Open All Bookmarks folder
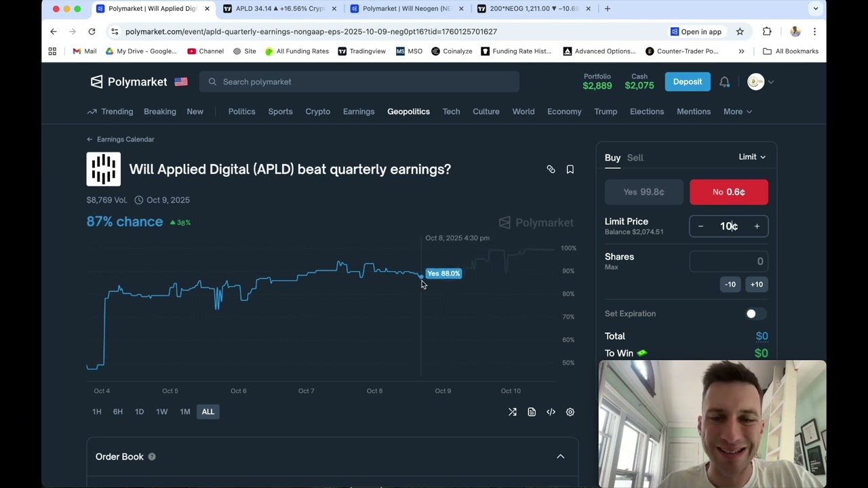Image resolution: width=868 pixels, height=488 pixels. point(790,51)
